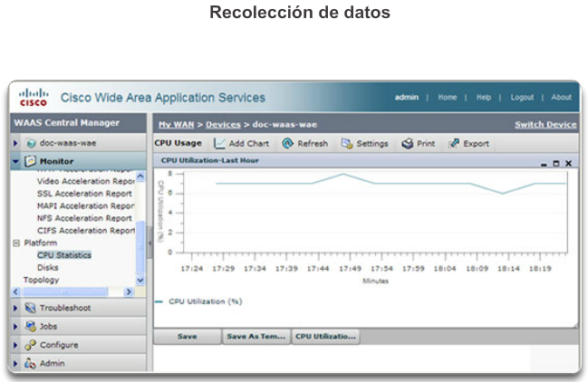Click the Print icon

[x=407, y=143]
